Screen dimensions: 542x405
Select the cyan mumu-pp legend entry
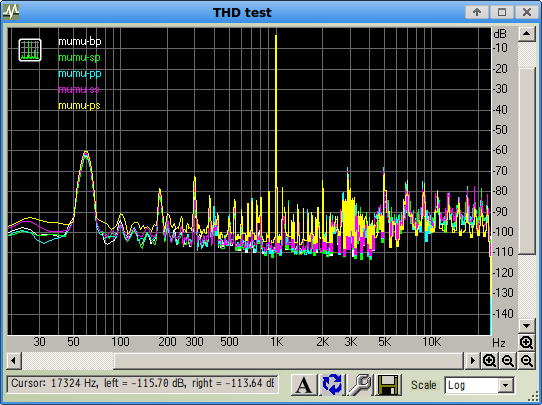(x=80, y=74)
